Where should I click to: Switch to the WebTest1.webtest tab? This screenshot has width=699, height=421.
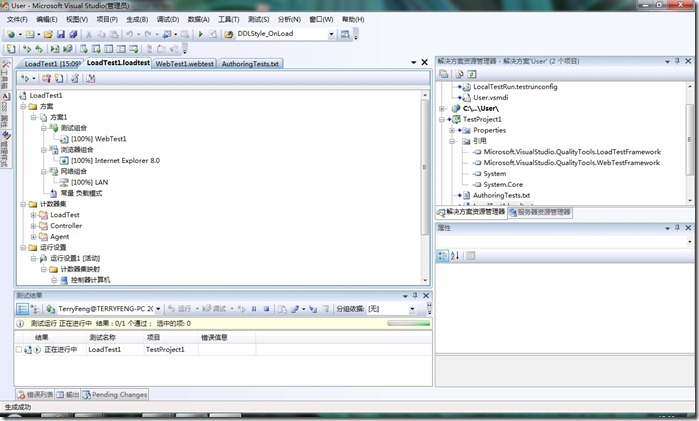pos(185,64)
